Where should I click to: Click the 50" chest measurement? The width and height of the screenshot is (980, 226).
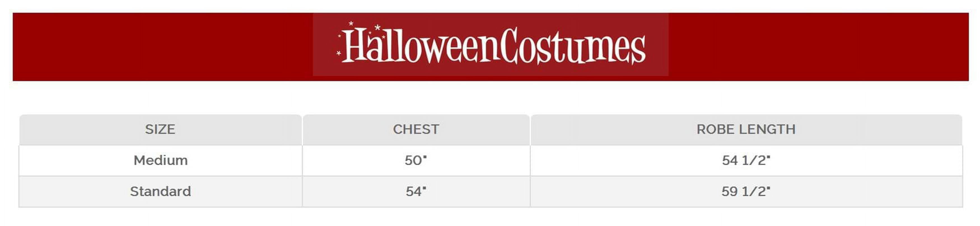416,161
